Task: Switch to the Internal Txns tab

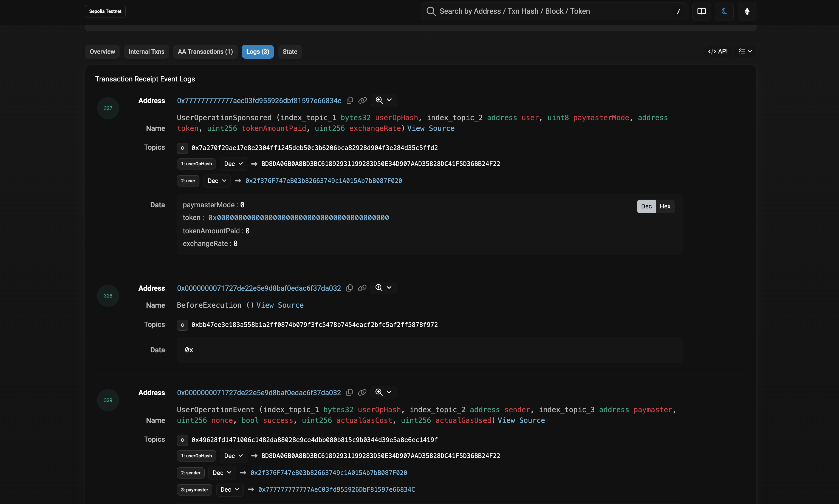Action: tap(146, 51)
